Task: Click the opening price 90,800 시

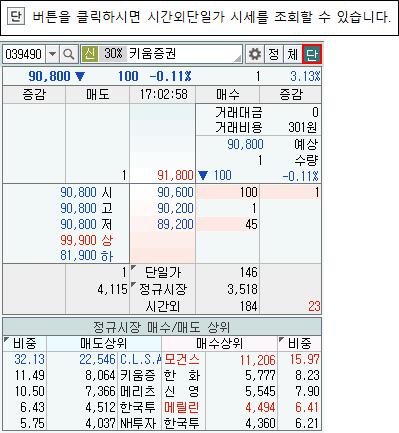Action: pyautogui.click(x=86, y=192)
